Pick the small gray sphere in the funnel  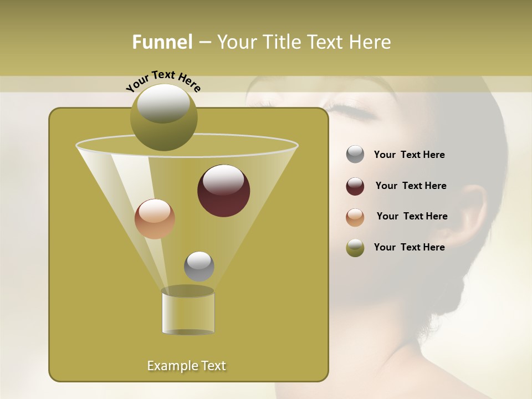click(199, 266)
